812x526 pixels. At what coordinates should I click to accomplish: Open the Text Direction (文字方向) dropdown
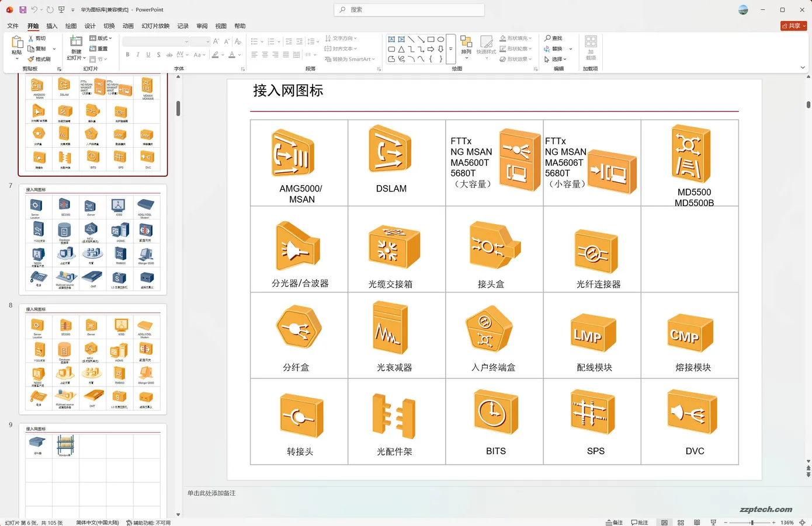(341, 39)
